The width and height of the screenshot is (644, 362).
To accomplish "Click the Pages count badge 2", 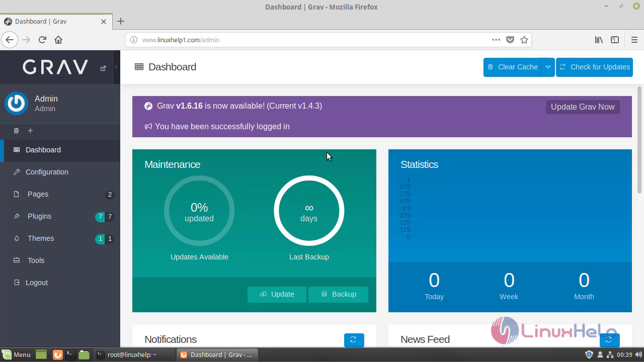I will 110,195.
